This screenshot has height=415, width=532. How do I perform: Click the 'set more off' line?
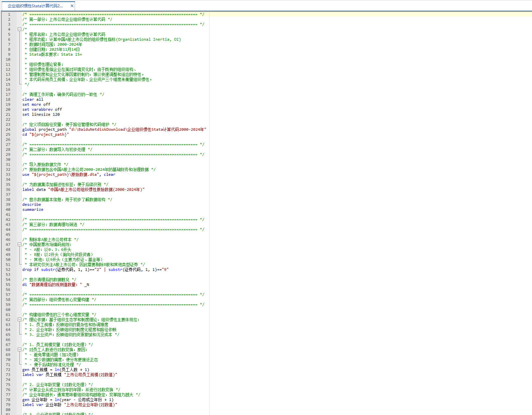pos(36,104)
